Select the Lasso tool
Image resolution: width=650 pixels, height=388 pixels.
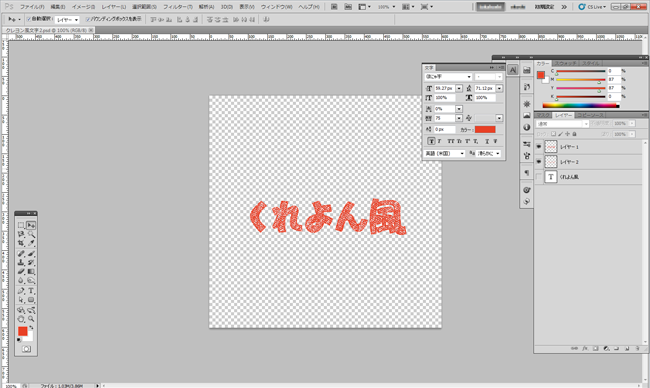point(21,234)
